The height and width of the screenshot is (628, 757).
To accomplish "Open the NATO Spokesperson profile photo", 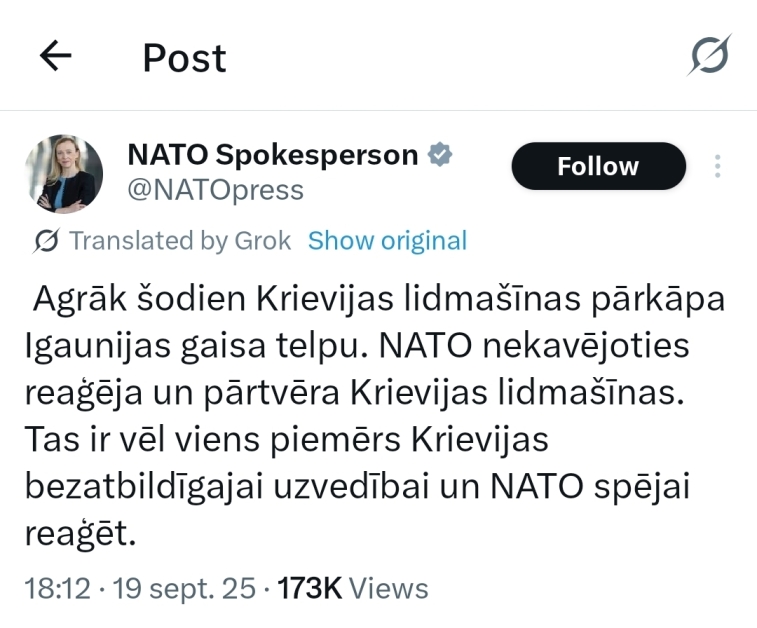I will [x=64, y=175].
